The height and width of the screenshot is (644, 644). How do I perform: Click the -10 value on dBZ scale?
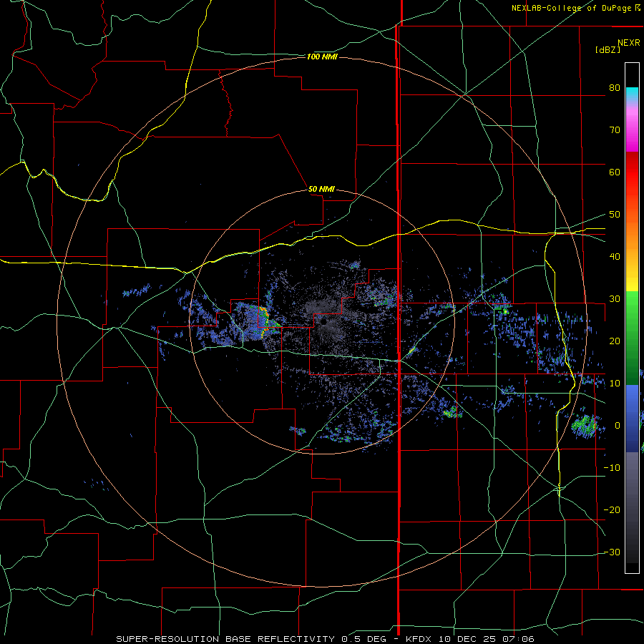coord(612,468)
